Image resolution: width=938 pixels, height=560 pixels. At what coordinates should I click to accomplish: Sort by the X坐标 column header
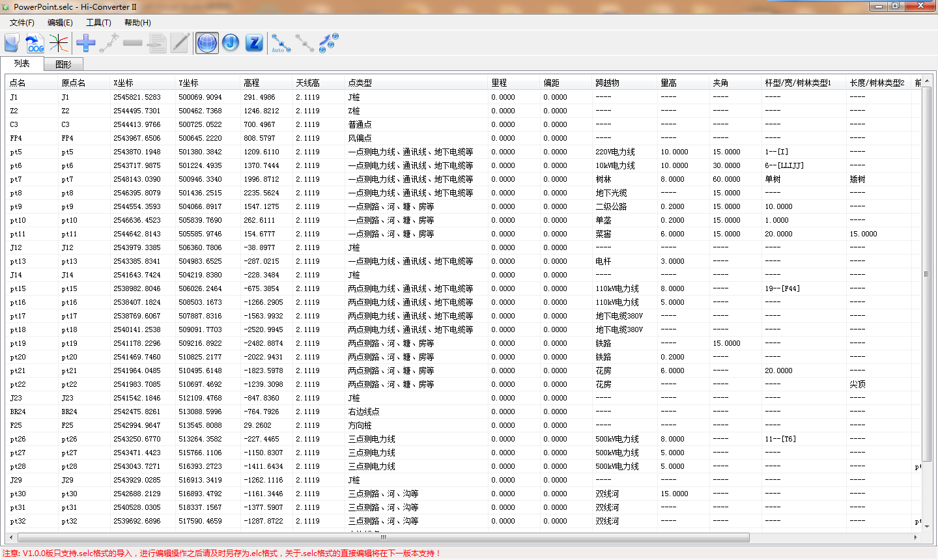(x=143, y=83)
